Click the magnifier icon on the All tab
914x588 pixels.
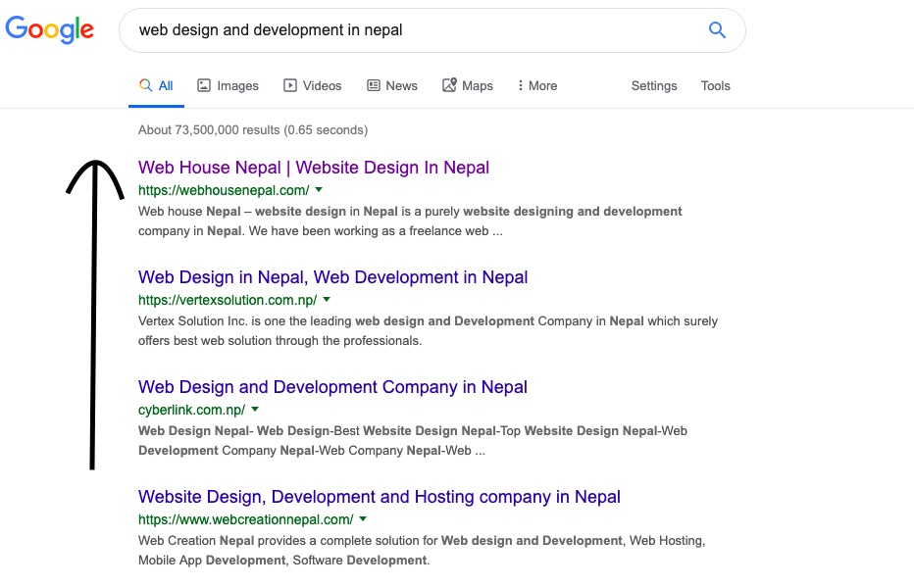coord(143,85)
